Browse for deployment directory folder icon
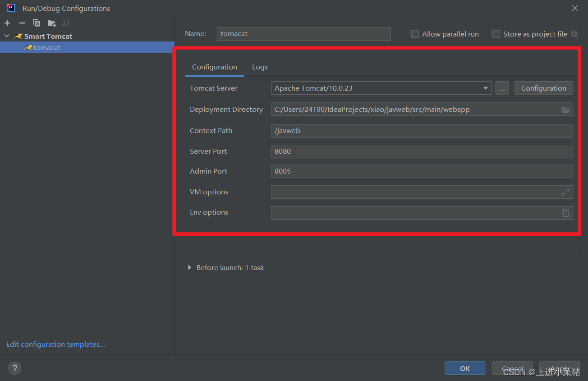Viewport: 588px width, 381px height. 565,110
